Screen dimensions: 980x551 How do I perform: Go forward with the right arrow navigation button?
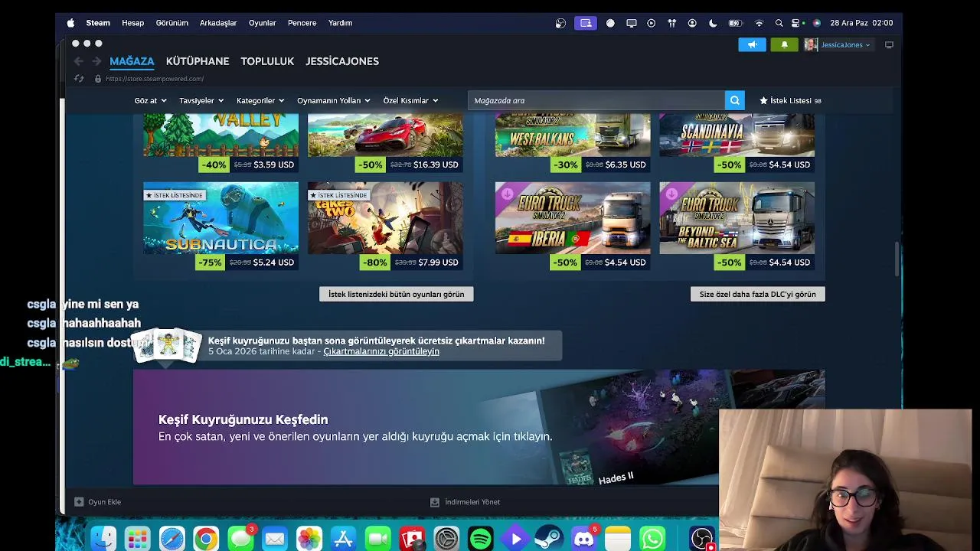96,61
